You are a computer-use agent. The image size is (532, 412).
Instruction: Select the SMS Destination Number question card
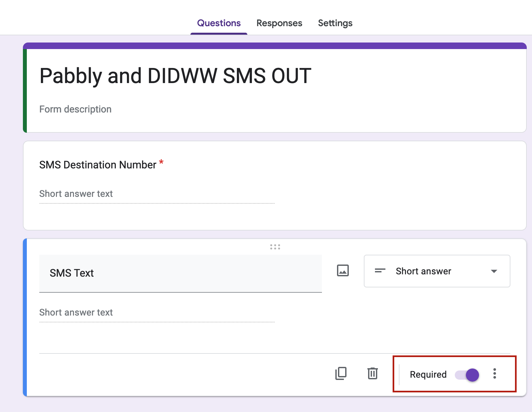(x=275, y=186)
